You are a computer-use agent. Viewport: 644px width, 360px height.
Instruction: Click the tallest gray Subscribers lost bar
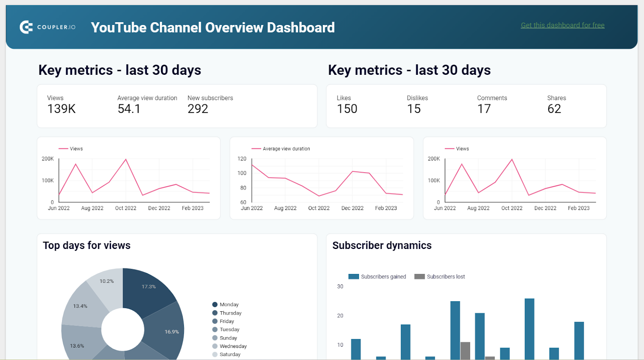465,351
